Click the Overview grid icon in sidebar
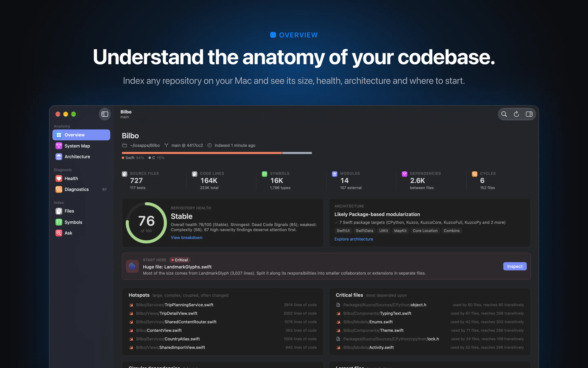 point(59,135)
